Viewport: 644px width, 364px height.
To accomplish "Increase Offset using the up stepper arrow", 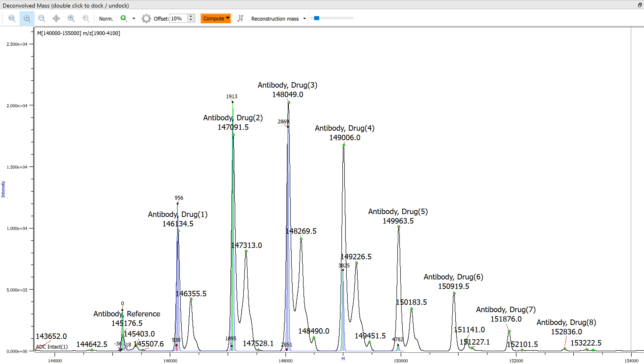I will (191, 16).
